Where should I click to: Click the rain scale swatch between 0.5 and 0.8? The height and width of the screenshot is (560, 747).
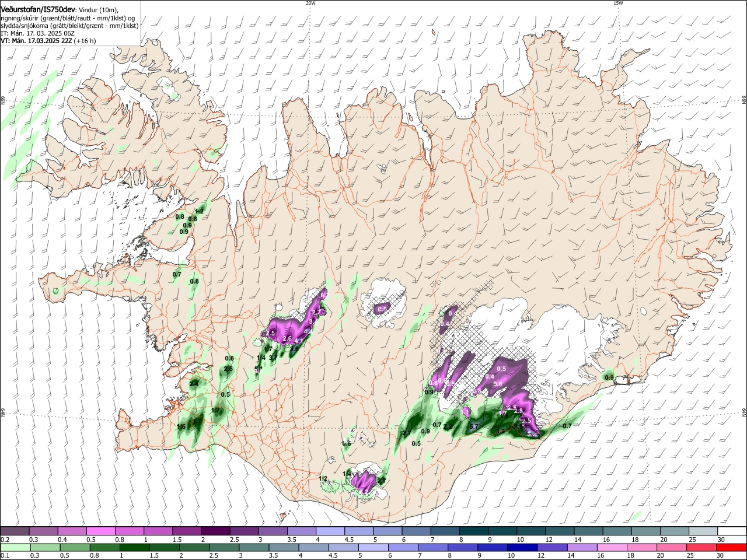[75, 547]
